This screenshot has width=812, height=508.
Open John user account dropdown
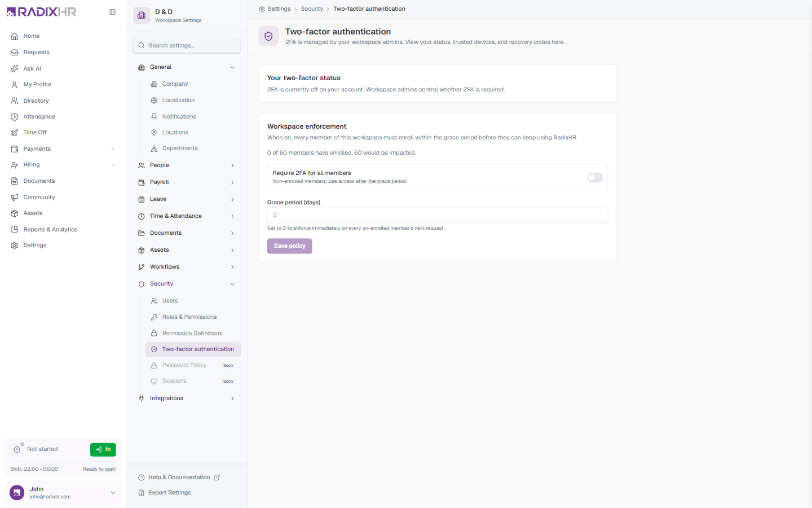(x=63, y=493)
